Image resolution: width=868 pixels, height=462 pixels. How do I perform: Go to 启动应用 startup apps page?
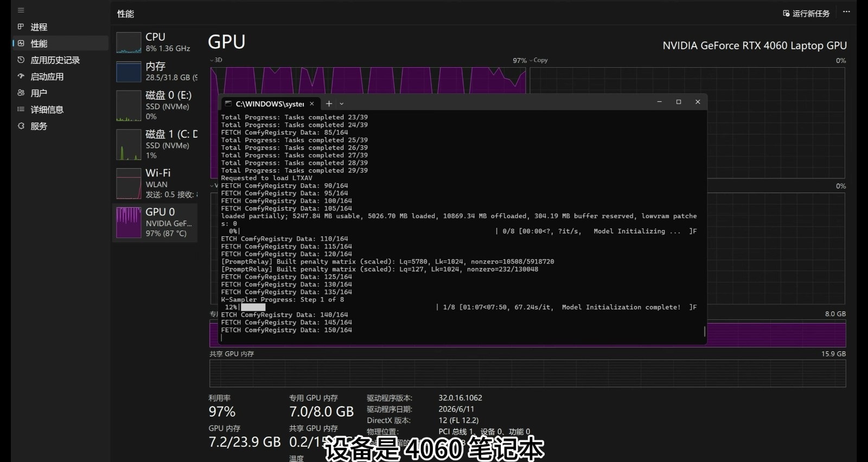tap(47, 76)
